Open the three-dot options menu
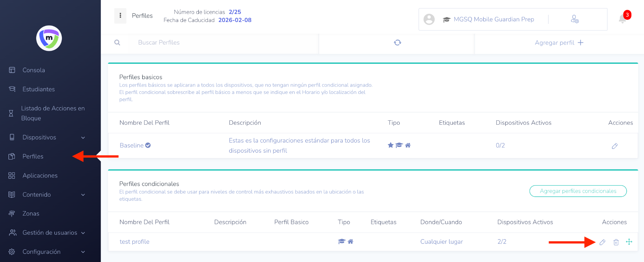The height and width of the screenshot is (262, 644). tap(120, 16)
